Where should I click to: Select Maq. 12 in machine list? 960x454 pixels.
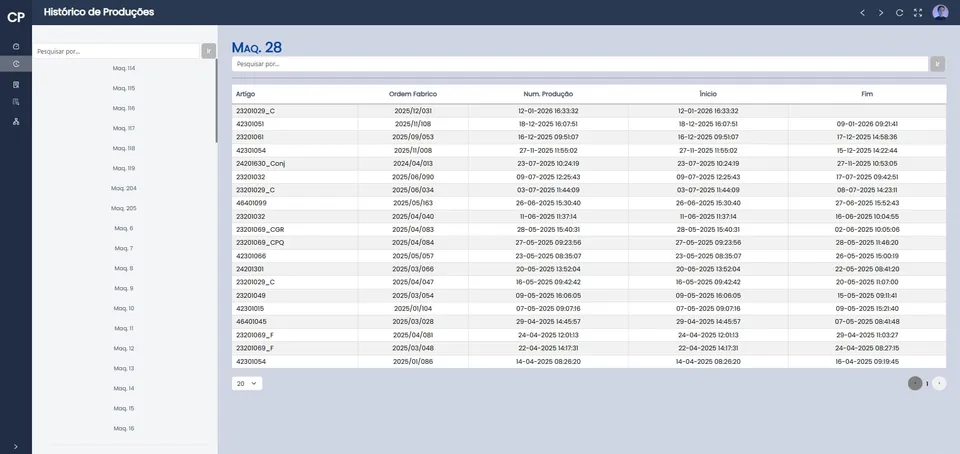pos(124,348)
